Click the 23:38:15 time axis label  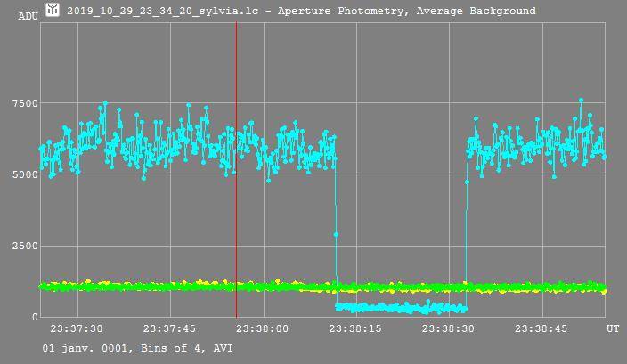(x=355, y=328)
